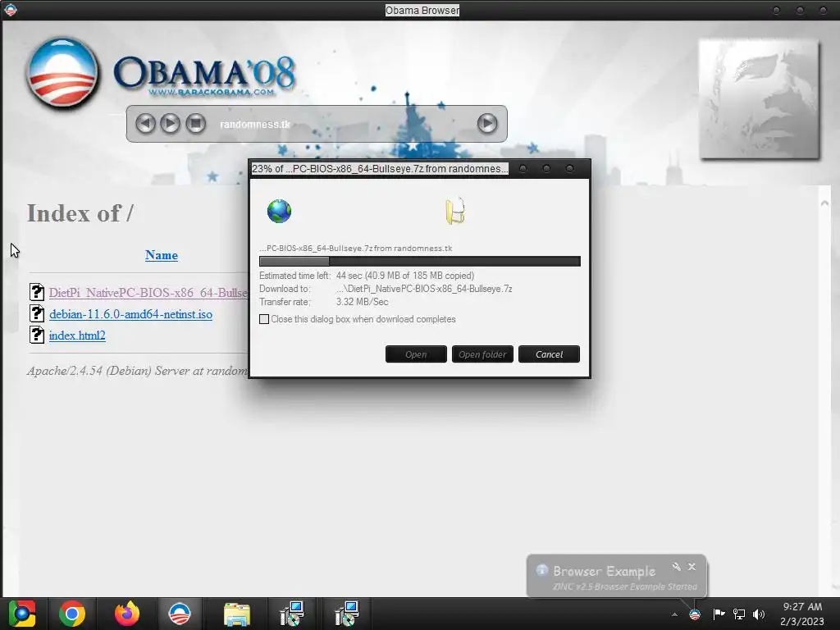Click Estimated time left 44 sec text
840x630 pixels.
coord(367,276)
